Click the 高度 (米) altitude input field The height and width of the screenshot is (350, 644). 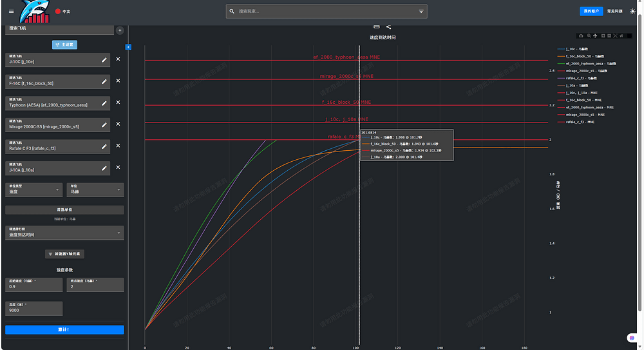pos(33,309)
